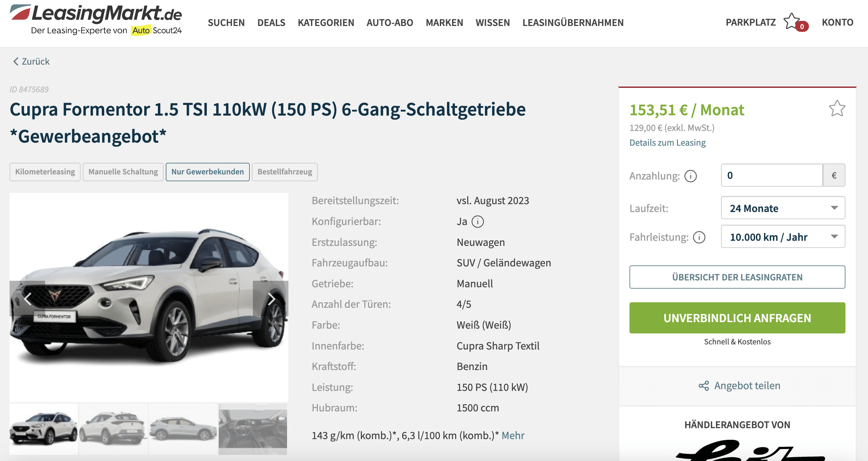Click the Zurück back chevron
This screenshot has width=868, height=461.
[x=15, y=62]
